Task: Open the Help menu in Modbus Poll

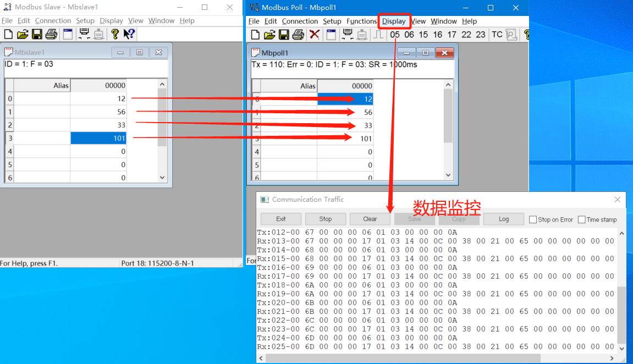Action: coord(470,21)
